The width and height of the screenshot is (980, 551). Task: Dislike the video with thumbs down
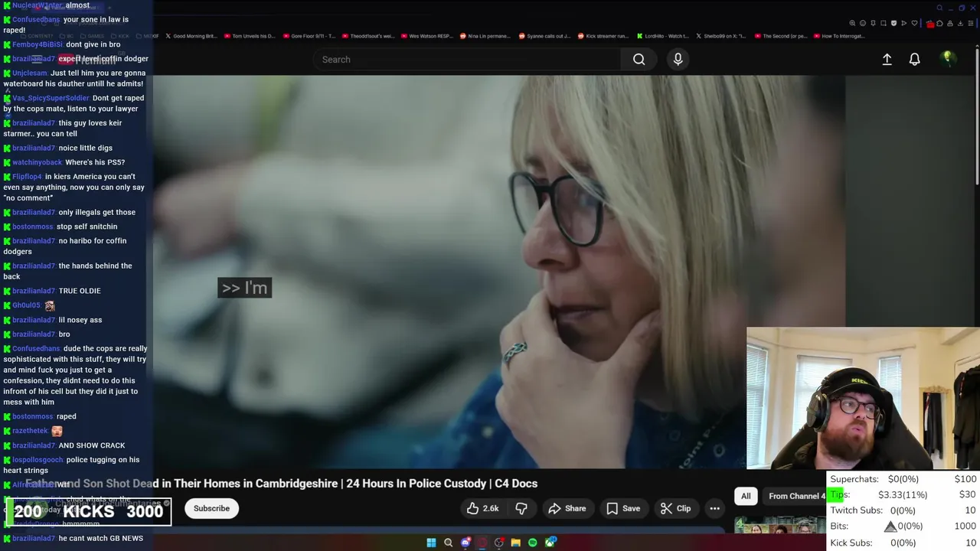pyautogui.click(x=521, y=508)
